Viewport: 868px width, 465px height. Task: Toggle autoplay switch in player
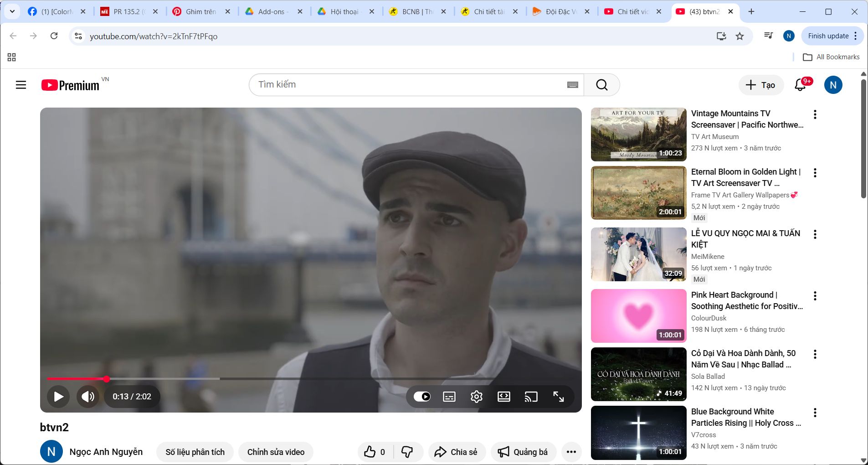point(422,397)
